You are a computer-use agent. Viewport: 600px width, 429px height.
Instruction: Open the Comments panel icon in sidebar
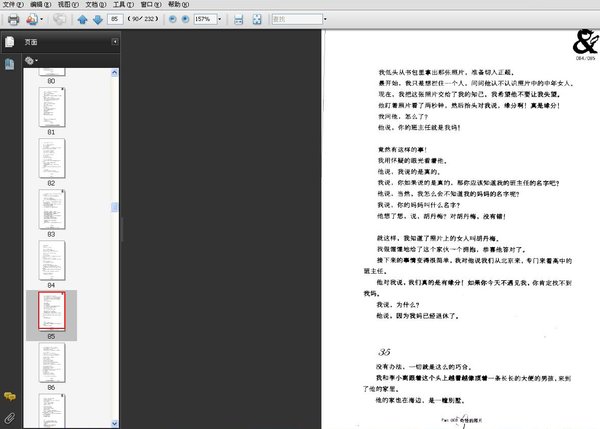[10, 396]
